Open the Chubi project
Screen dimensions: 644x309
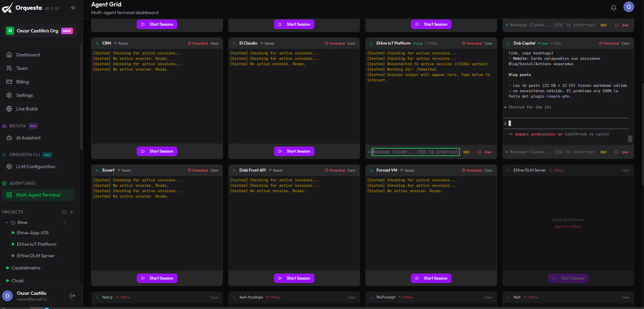[18, 281]
